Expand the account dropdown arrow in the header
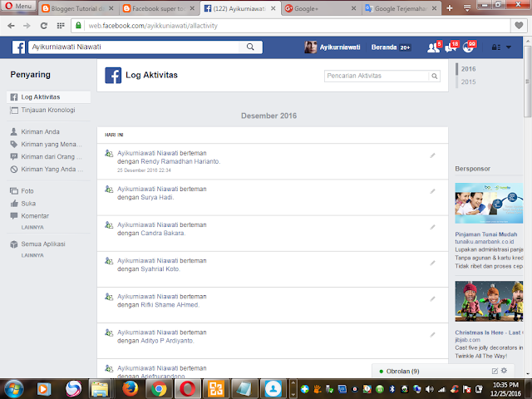 (x=509, y=47)
